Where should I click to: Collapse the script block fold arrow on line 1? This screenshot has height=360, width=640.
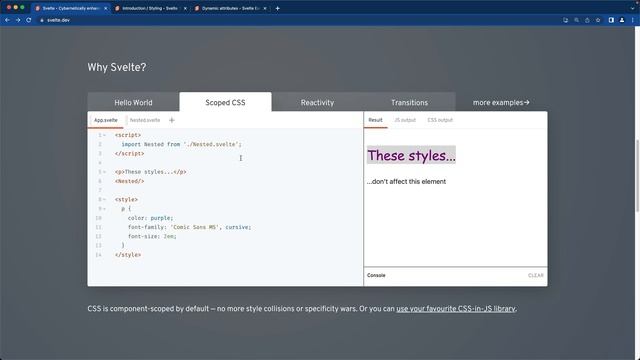(x=104, y=135)
